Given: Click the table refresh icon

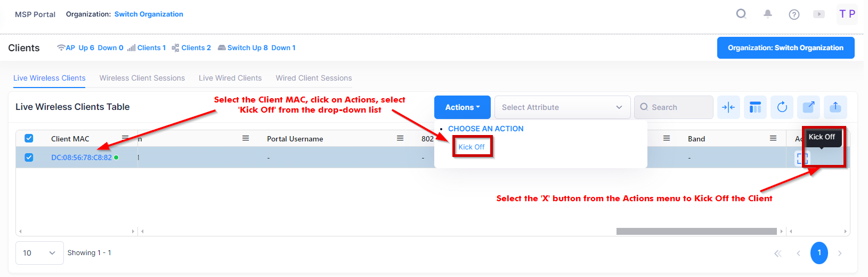Looking at the screenshot, I should (x=782, y=107).
